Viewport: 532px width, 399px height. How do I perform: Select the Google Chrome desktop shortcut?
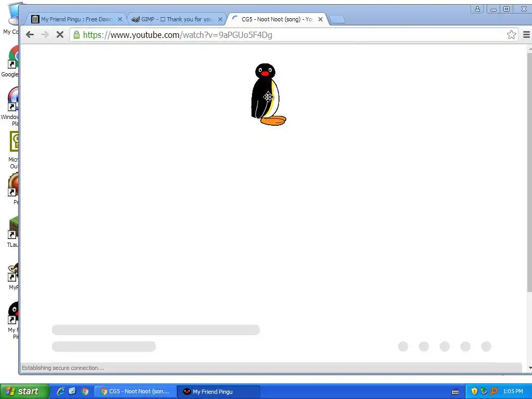pyautogui.click(x=10, y=62)
